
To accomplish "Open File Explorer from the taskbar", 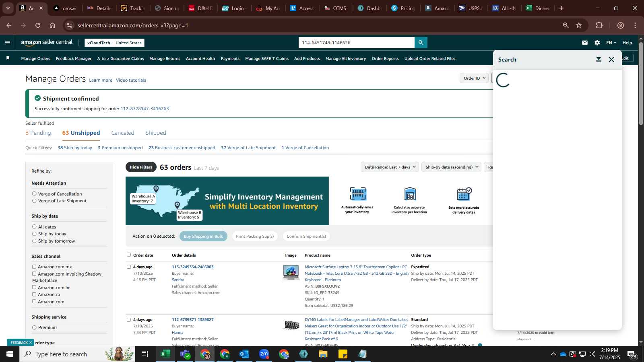I will 323,354.
